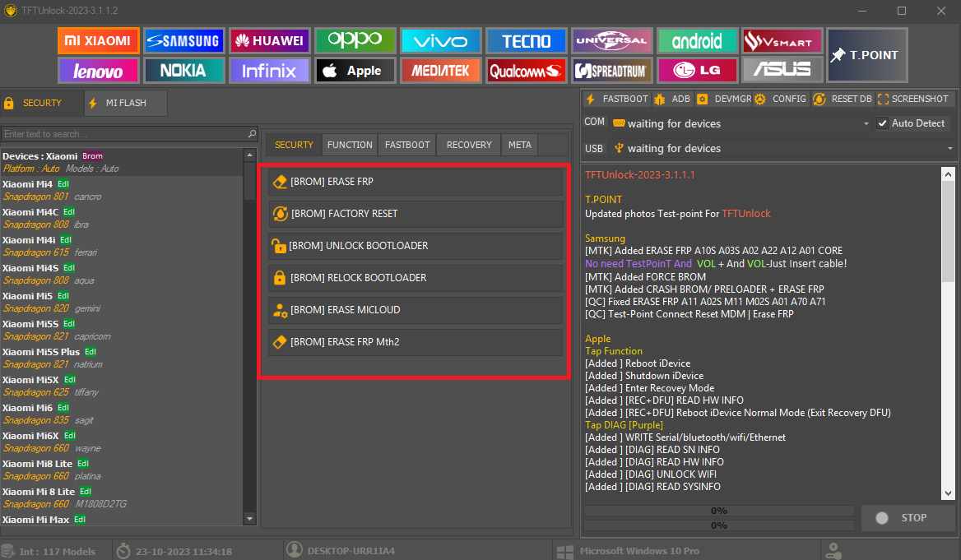Toggle the Auto Detect checkbox
This screenshot has height=560, width=961.
[x=882, y=123]
